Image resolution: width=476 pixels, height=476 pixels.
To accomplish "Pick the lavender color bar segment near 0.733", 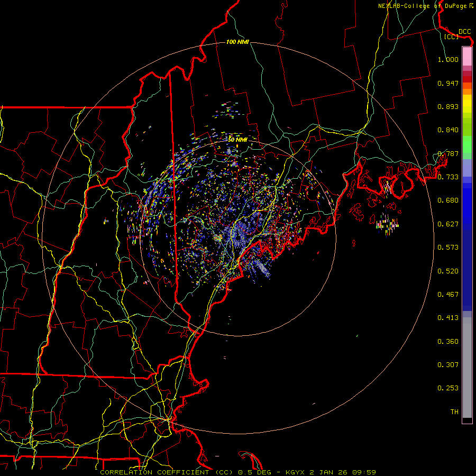I will point(467,168).
